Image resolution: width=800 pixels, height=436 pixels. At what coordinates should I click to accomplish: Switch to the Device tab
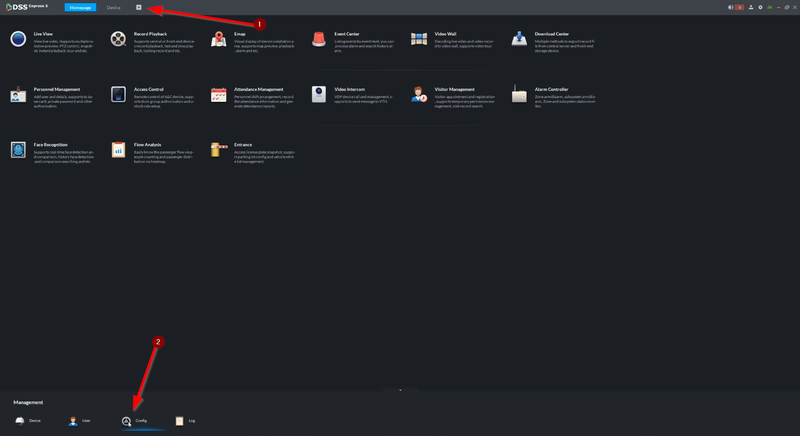pos(113,7)
